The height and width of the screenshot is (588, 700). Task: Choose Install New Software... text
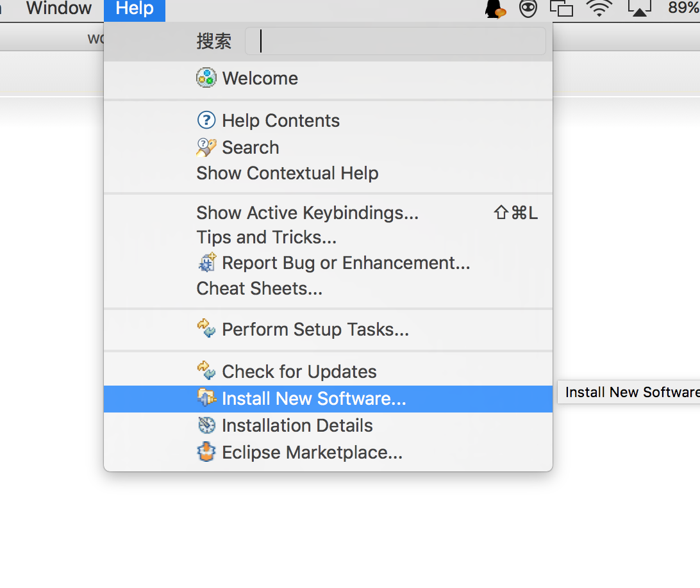point(314,398)
